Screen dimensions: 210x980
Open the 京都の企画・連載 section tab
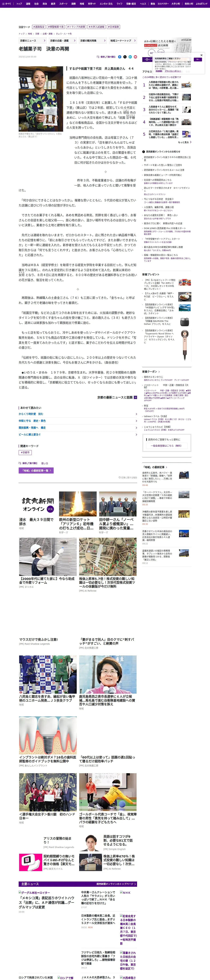[63, 41]
